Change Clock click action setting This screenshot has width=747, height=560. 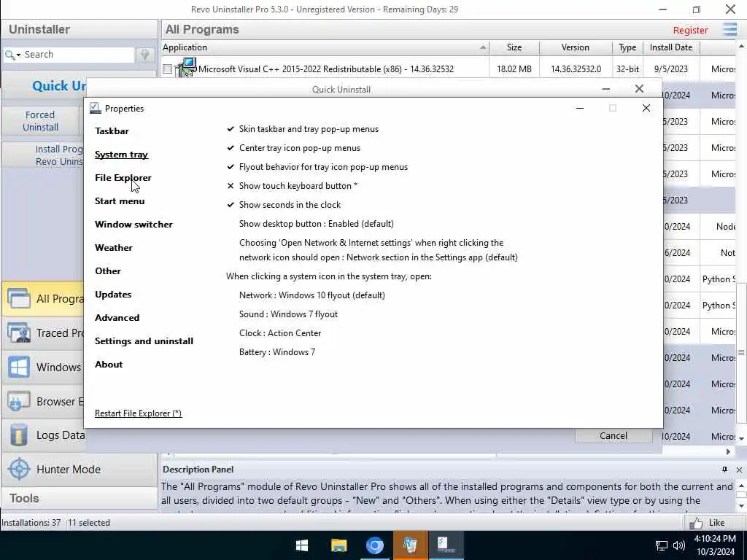point(280,333)
